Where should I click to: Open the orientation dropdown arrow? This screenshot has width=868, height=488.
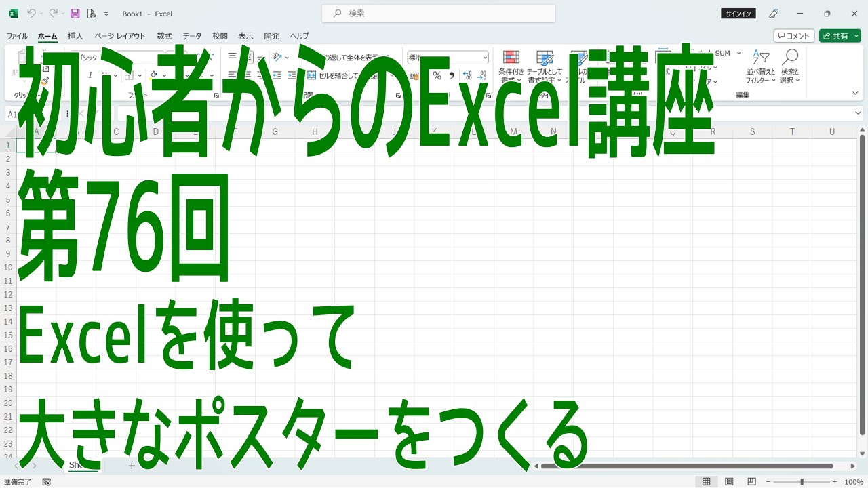(287, 58)
